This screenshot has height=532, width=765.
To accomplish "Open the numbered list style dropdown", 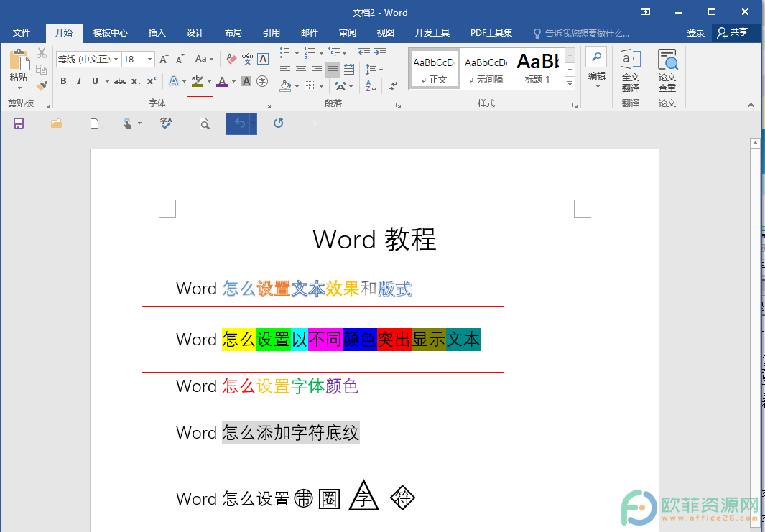I will [x=321, y=53].
